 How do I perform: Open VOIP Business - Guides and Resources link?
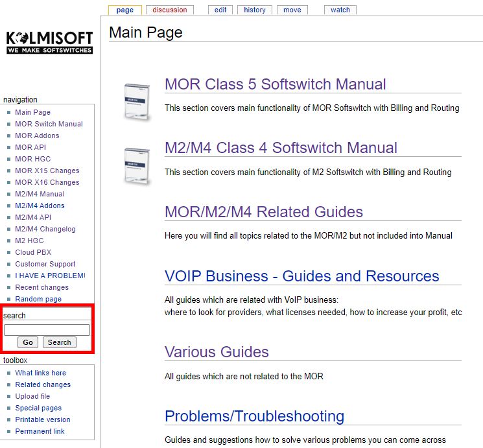301,276
